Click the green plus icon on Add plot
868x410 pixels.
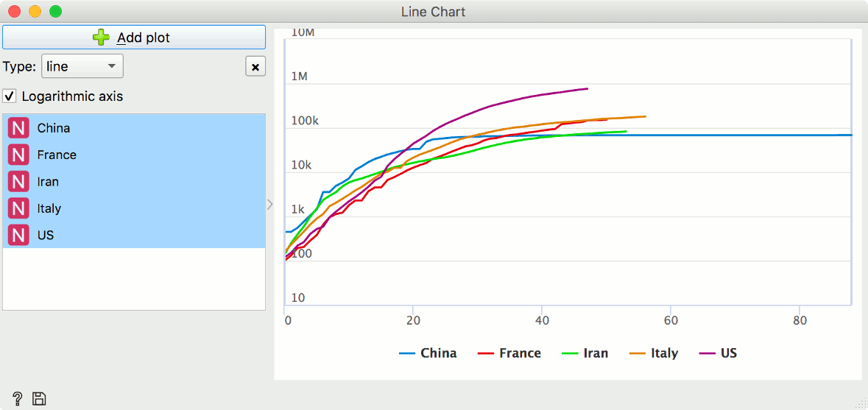[101, 37]
